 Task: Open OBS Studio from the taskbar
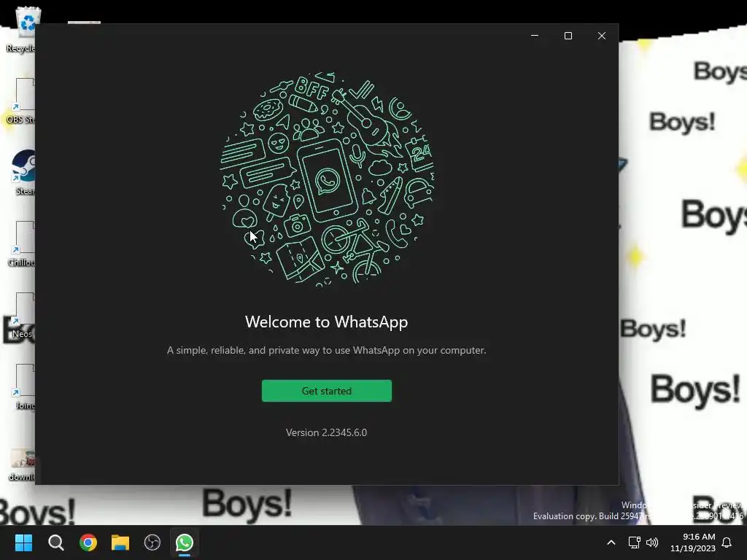[152, 542]
